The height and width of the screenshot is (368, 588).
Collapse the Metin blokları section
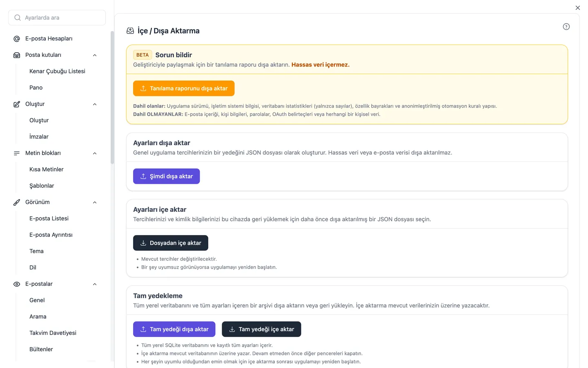click(95, 153)
